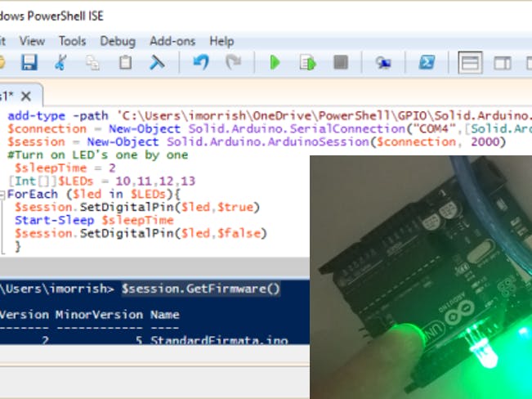This screenshot has height=399, width=532.
Task: Open the Tools menu
Action: [x=72, y=42]
